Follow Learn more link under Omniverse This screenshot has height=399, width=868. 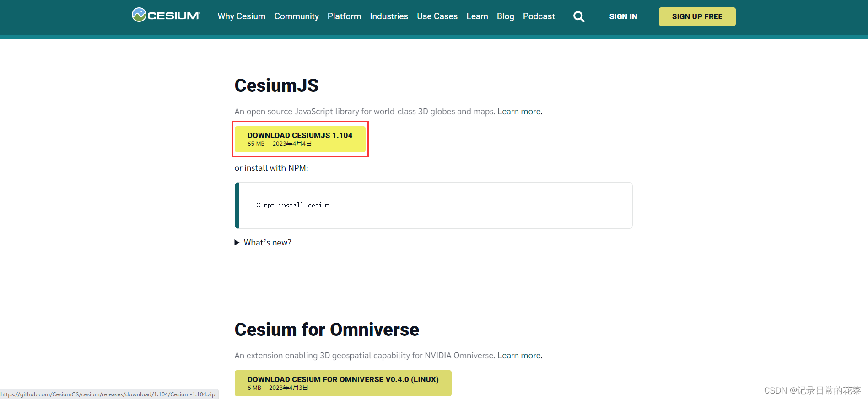point(519,356)
